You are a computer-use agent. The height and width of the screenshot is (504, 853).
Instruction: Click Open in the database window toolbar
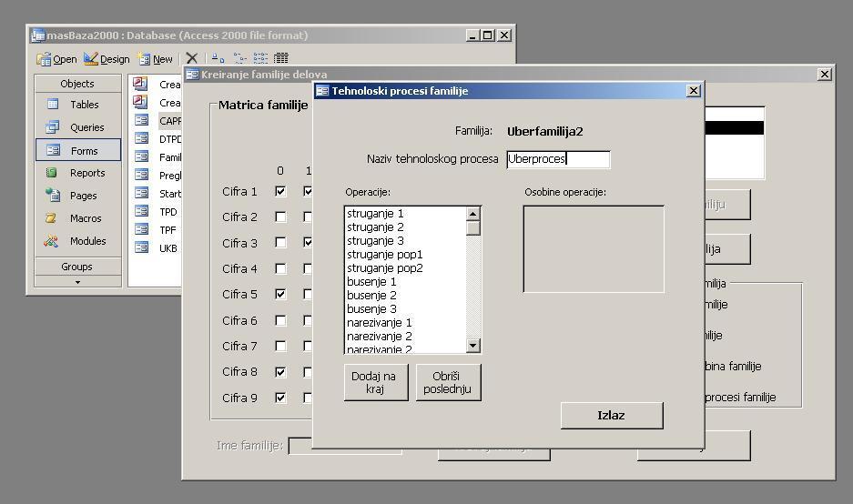pos(57,59)
